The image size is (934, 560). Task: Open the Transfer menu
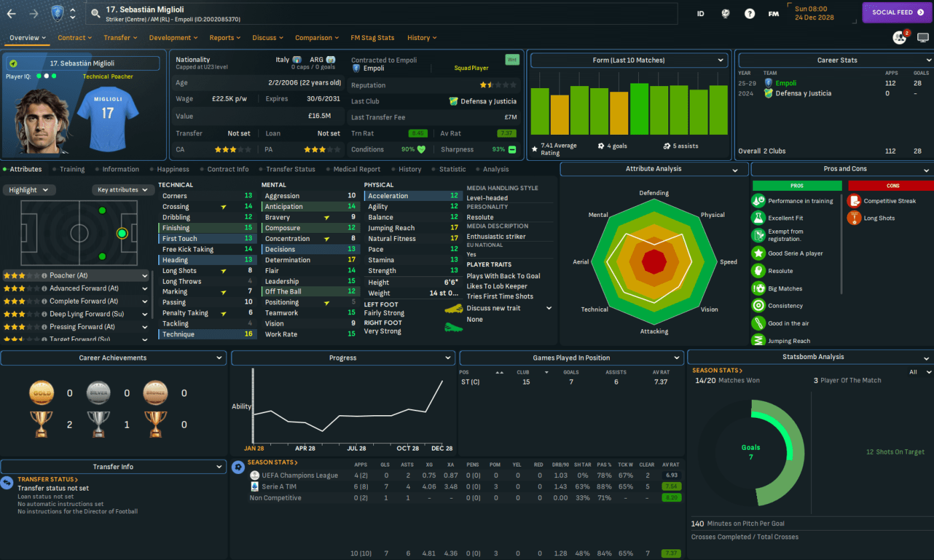[x=120, y=38]
